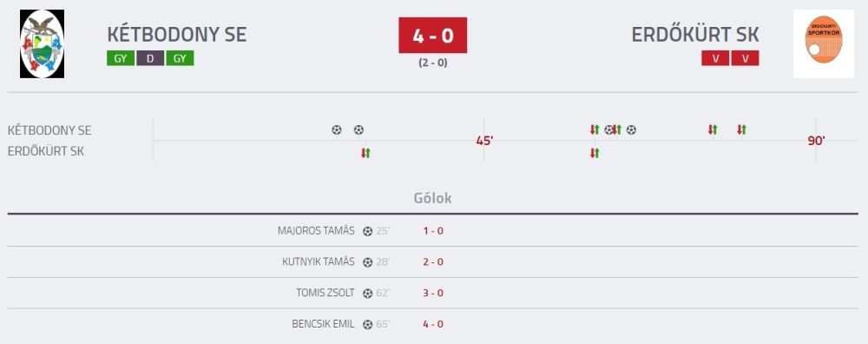Click the ball icon beside Bencsik Emil
The height and width of the screenshot is (344, 868).
367,325
